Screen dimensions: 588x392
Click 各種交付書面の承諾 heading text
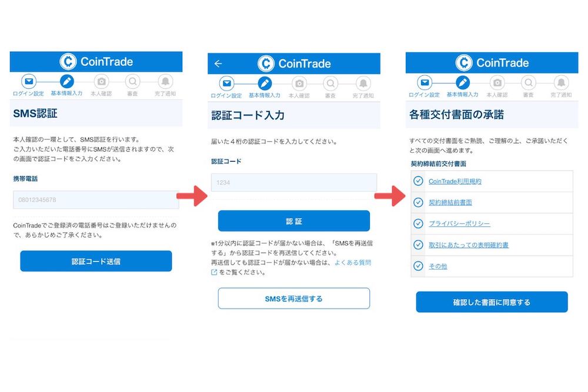pyautogui.click(x=456, y=115)
